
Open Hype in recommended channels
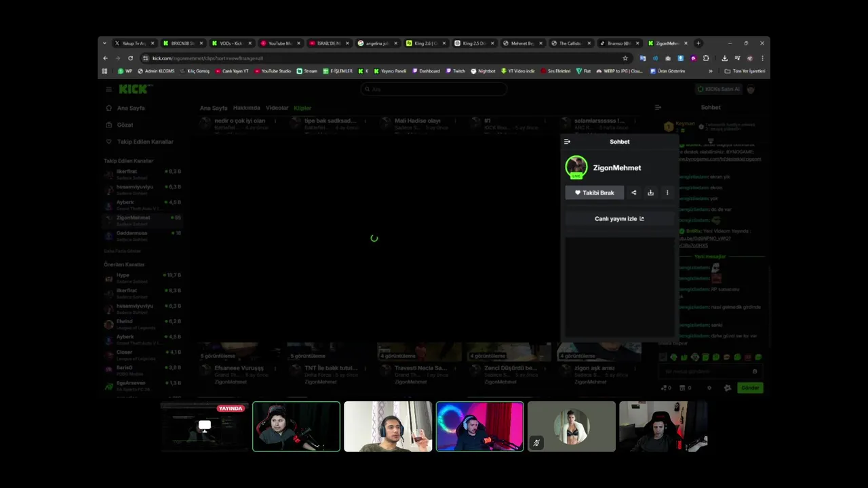tap(142, 278)
